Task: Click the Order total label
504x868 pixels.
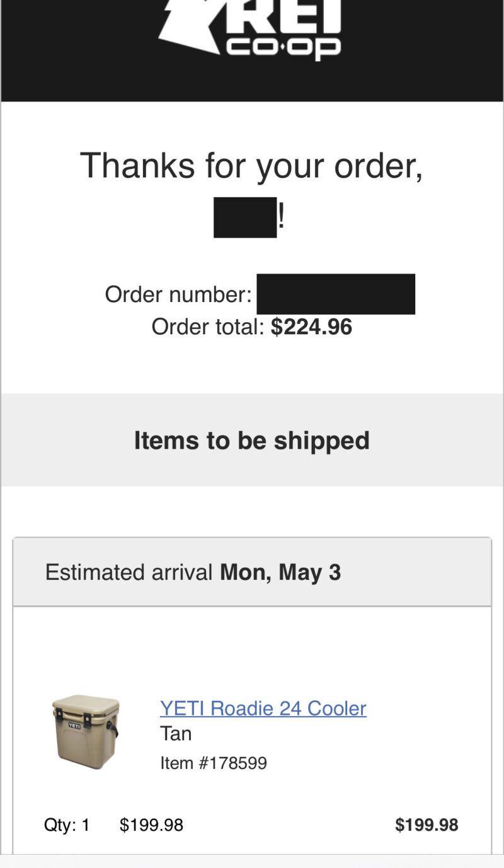Action: click(x=208, y=327)
